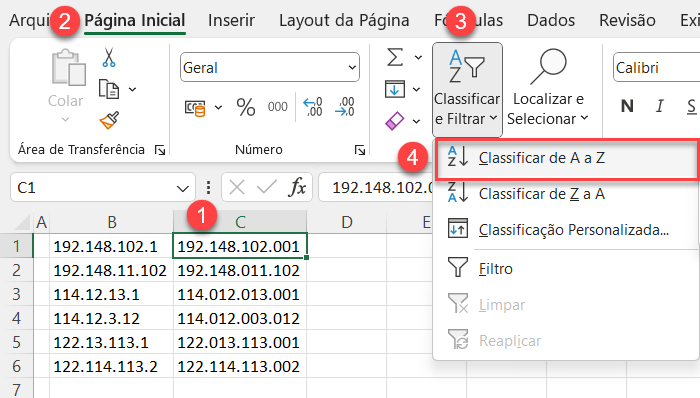Select cell containing 122.114.113.002
Screen dimensions: 700x398
tap(240, 367)
